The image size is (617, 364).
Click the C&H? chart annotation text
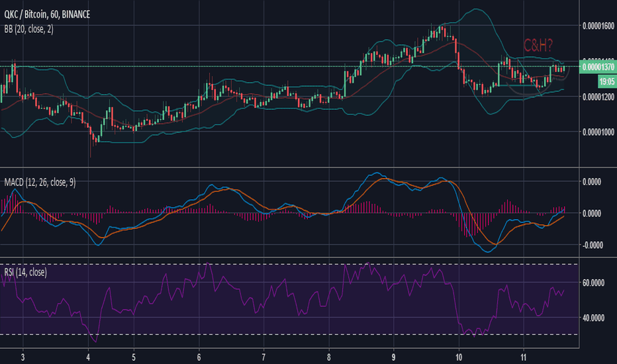538,46
